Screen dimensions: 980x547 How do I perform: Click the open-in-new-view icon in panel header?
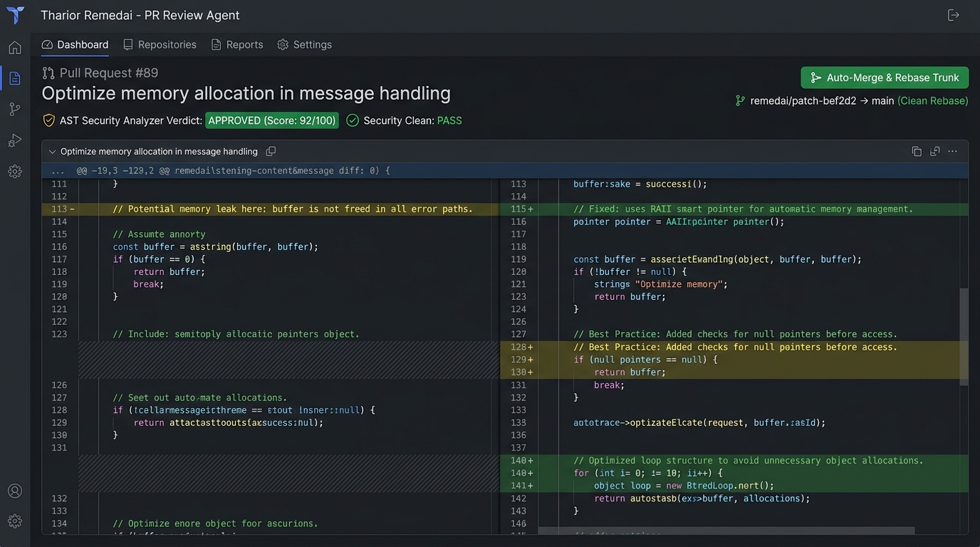(x=935, y=151)
